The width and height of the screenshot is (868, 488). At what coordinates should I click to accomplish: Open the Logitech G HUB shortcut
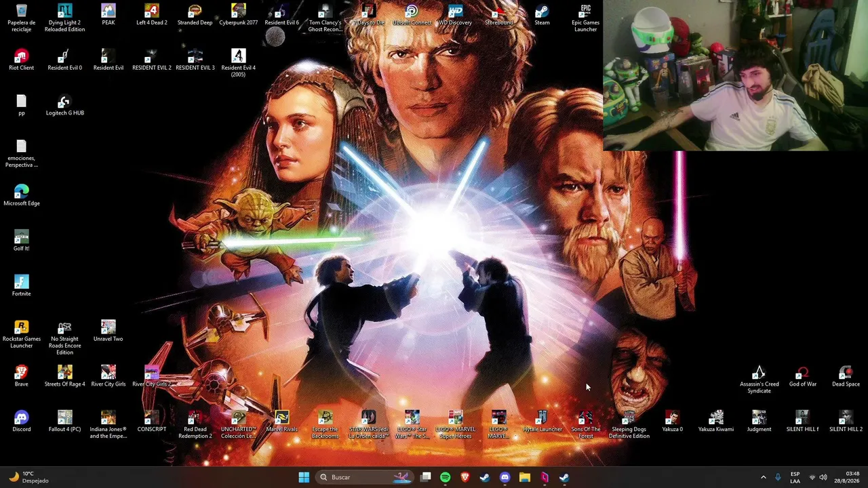pyautogui.click(x=65, y=105)
